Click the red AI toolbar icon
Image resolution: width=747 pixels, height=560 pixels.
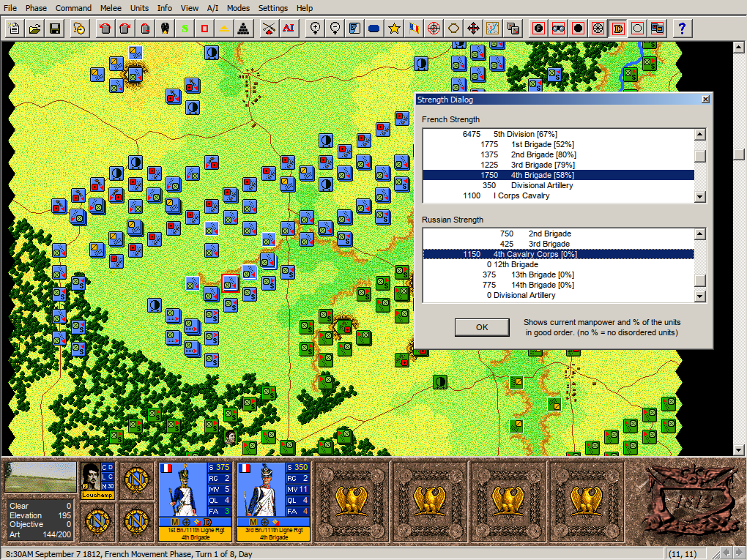point(289,29)
